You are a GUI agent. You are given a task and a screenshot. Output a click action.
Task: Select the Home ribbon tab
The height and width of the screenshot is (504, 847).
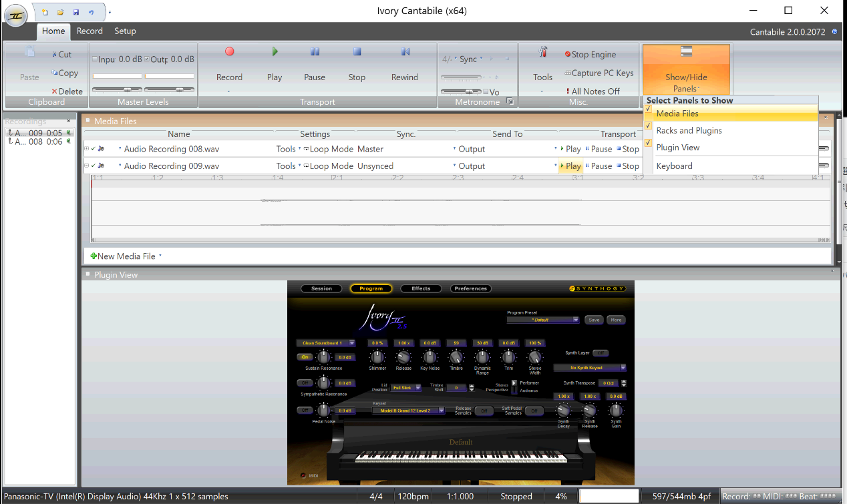pos(53,31)
